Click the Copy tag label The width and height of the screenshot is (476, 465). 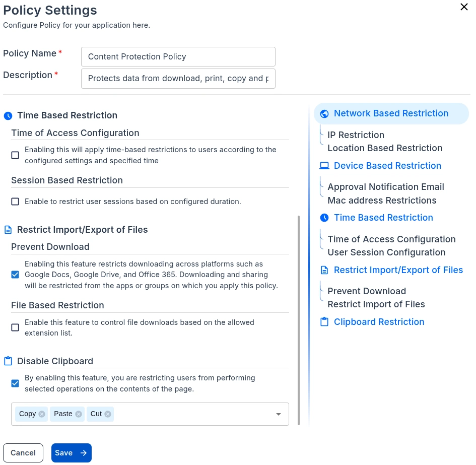[27, 414]
